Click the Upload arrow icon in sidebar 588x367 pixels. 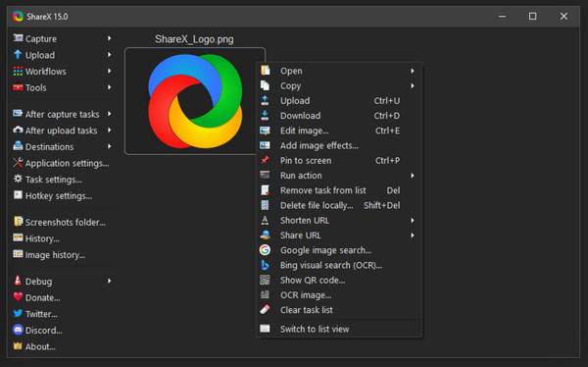click(18, 55)
